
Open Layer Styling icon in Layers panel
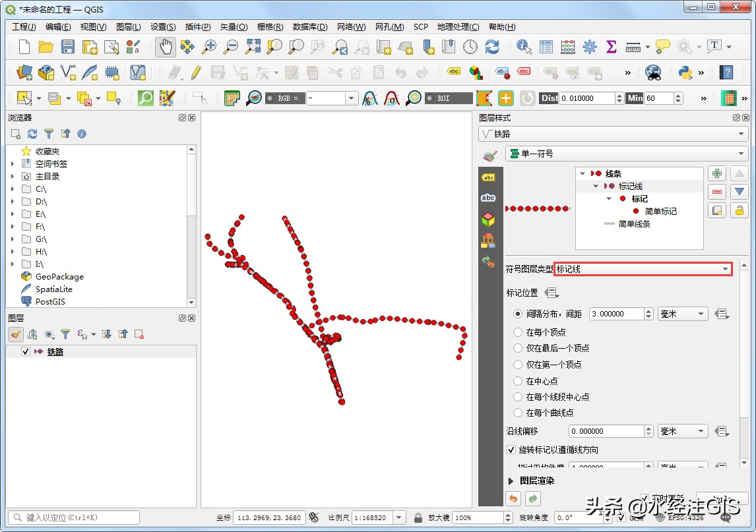click(x=16, y=334)
